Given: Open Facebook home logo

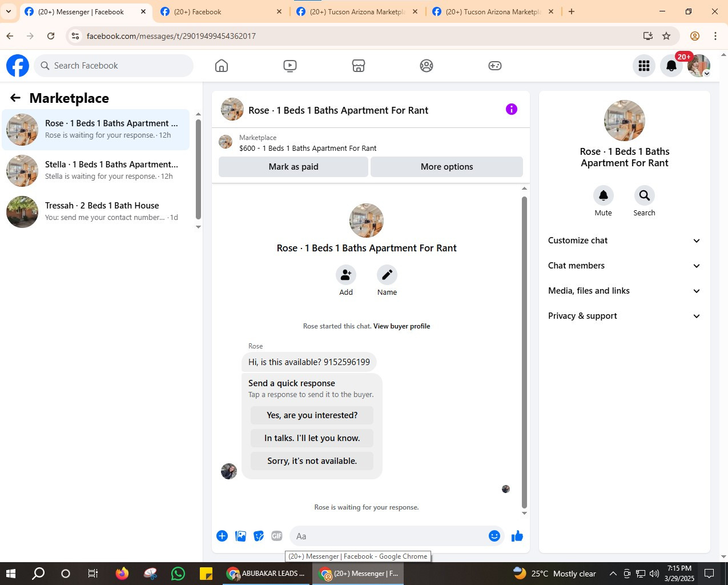Looking at the screenshot, I should point(18,66).
